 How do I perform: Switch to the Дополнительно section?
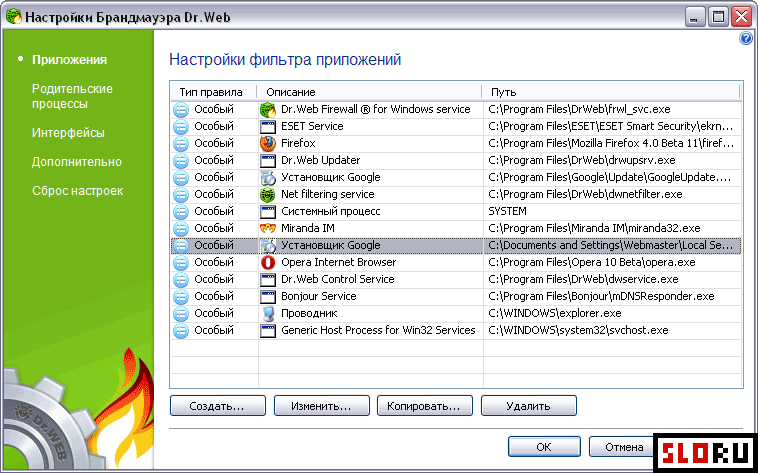[x=76, y=162]
